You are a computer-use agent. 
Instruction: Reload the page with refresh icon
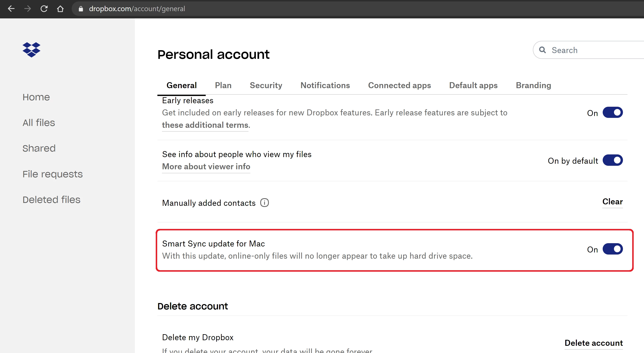pos(44,9)
